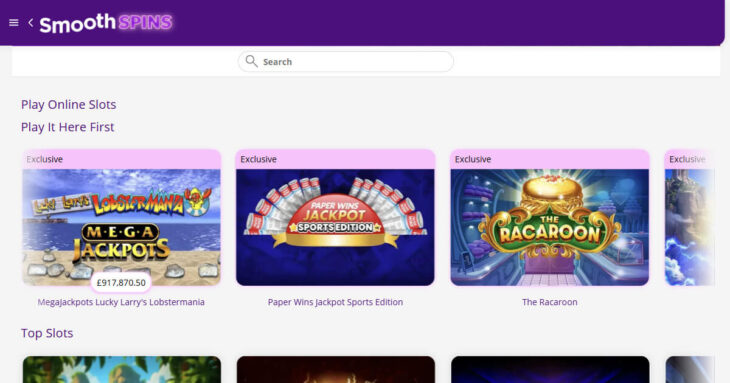Open The Racaroon game thumbnail
Image resolution: width=730 pixels, height=383 pixels.
[549, 227]
